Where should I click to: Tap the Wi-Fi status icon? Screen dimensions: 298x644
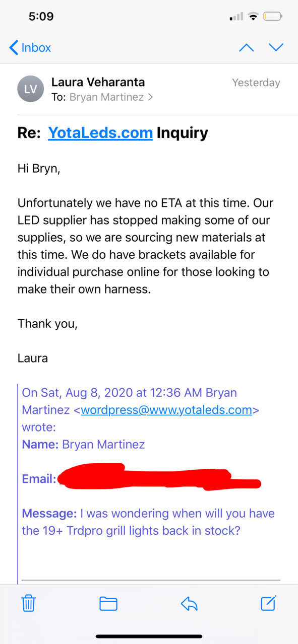click(x=253, y=17)
